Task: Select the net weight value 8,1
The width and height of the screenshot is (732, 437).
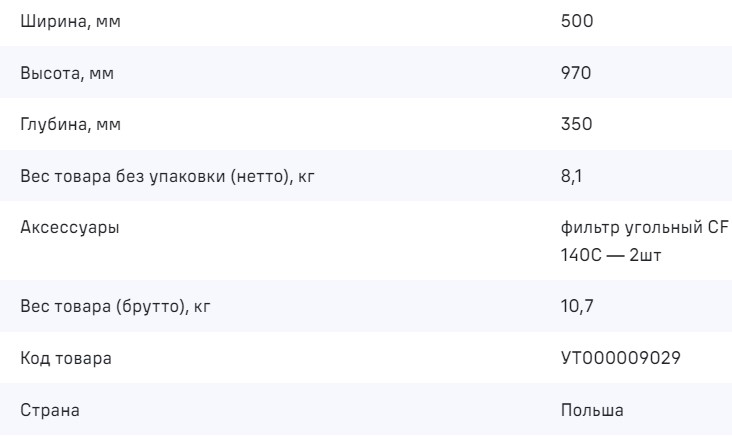Action: click(570, 177)
